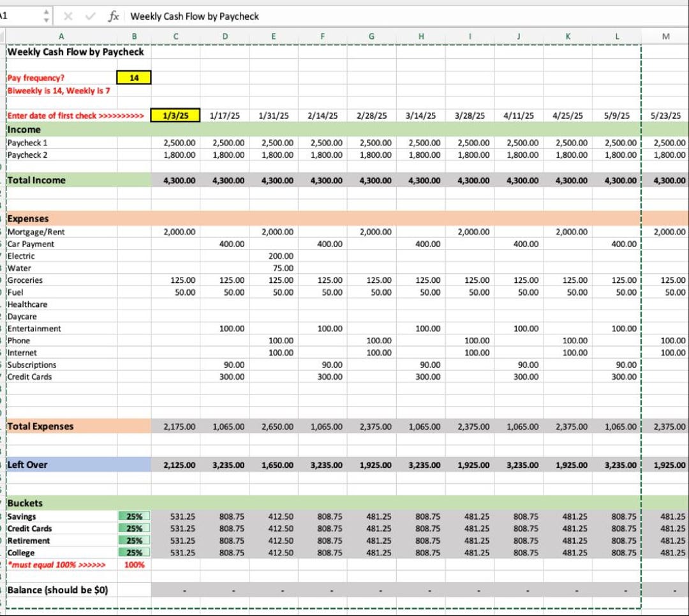The height and width of the screenshot is (616, 689).
Task: Select column C header
Action: point(175,37)
